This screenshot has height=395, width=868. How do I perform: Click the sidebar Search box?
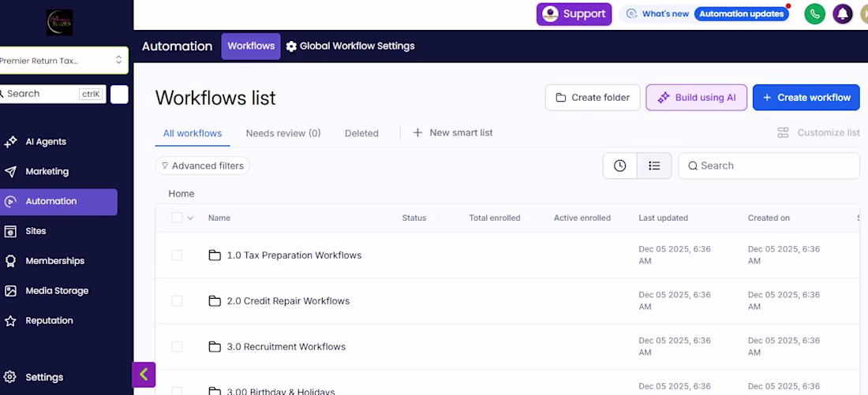coord(53,94)
